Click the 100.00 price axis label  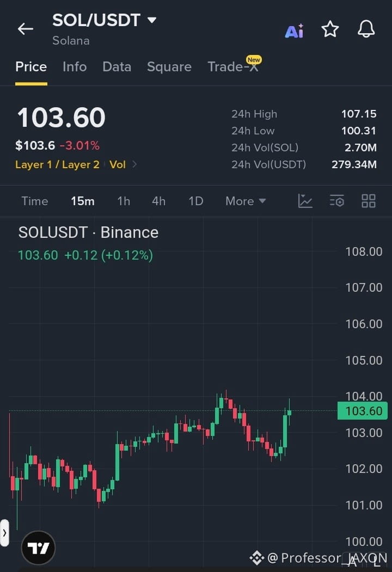[x=364, y=542]
